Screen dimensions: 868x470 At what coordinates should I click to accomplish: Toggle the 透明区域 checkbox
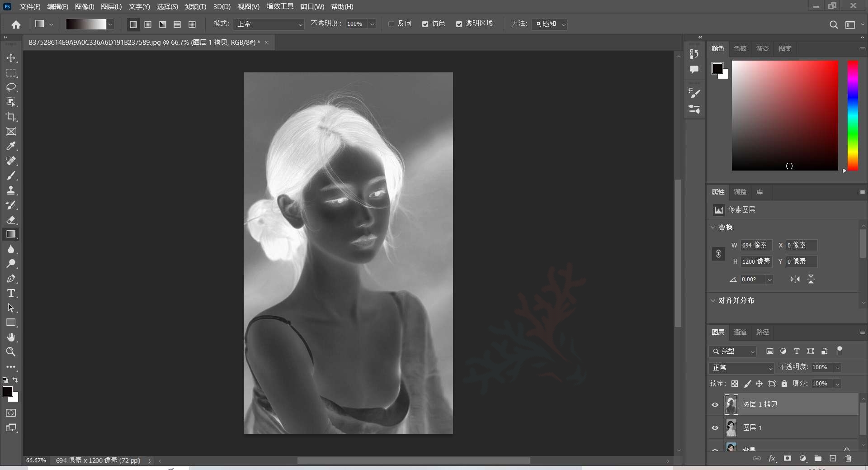(x=459, y=24)
